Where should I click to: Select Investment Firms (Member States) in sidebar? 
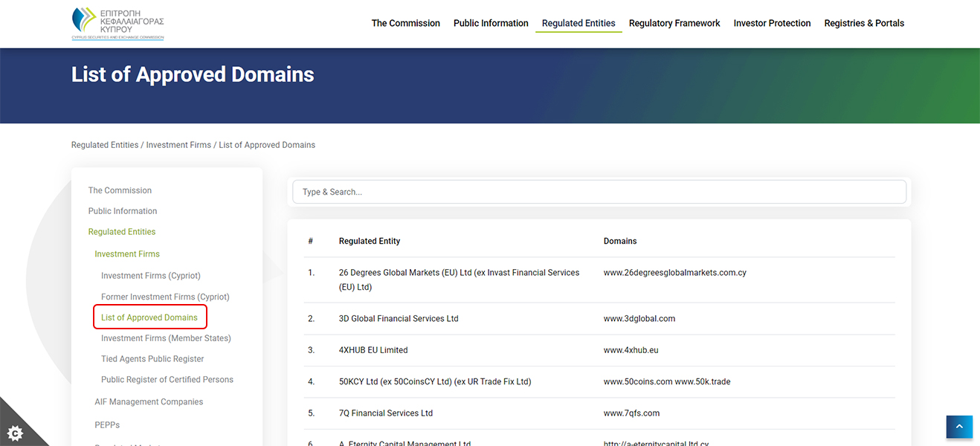[166, 337]
